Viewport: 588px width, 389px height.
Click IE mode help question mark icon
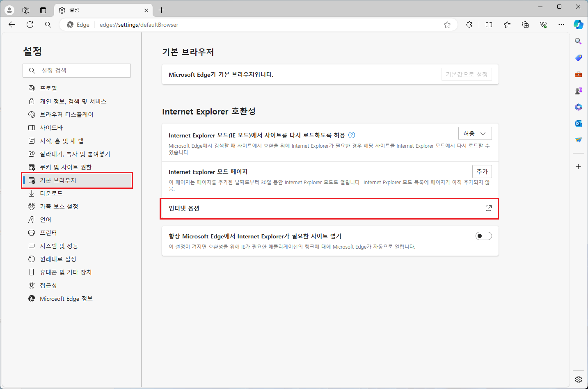click(352, 135)
